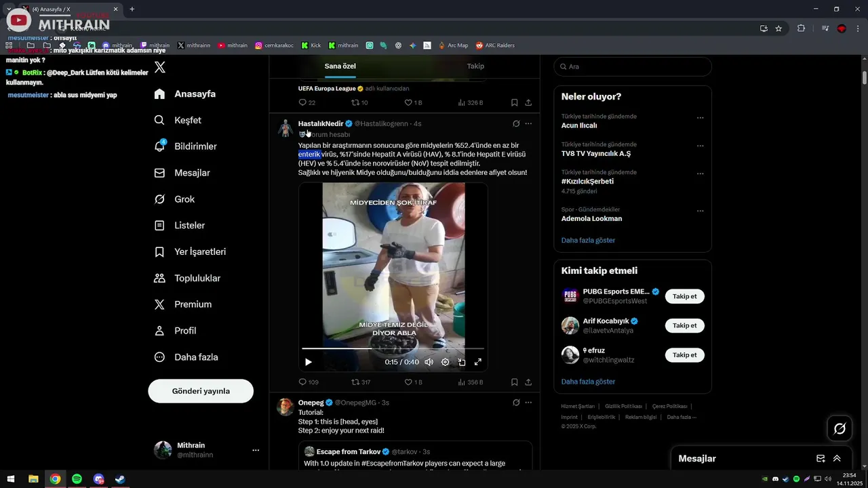Open Yer İşaretleri bookmarks
The height and width of the screenshot is (488, 868).
pos(190,251)
